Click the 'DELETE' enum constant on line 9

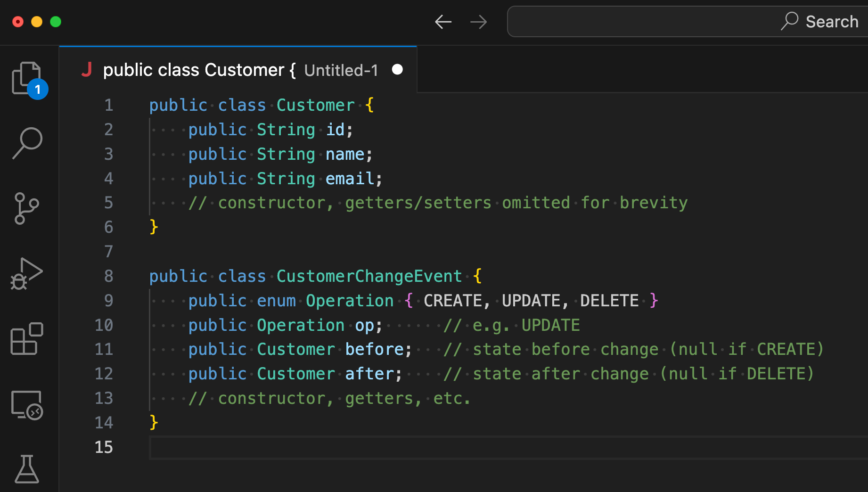tap(609, 301)
